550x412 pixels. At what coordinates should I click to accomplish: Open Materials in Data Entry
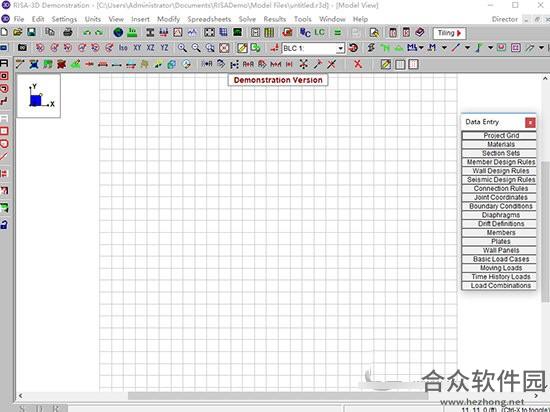[x=499, y=144]
